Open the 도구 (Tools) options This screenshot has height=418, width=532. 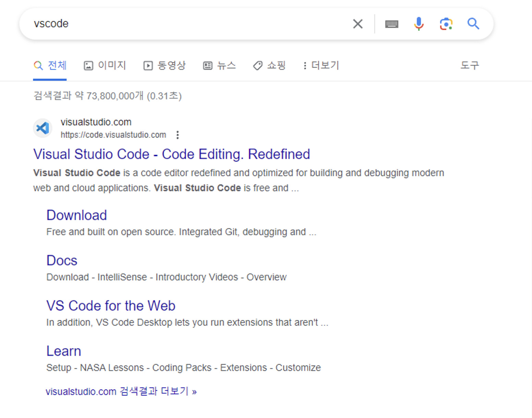(470, 65)
